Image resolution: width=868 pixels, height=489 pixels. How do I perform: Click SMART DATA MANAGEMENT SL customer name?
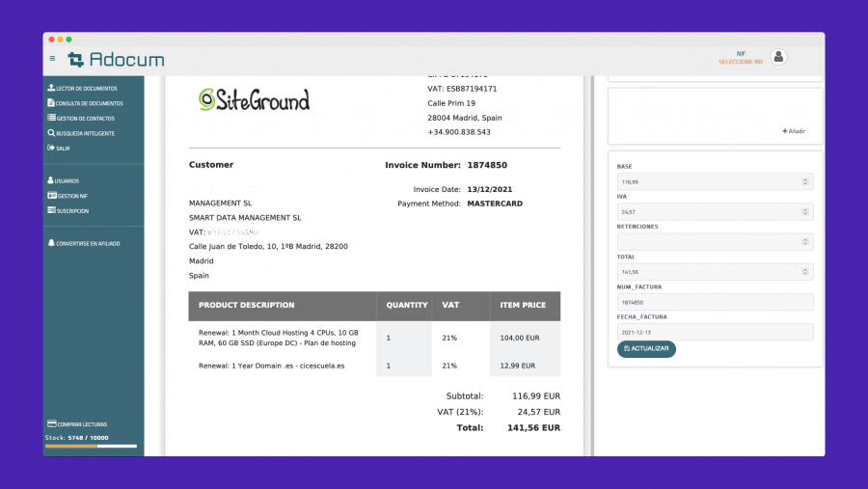tap(245, 218)
